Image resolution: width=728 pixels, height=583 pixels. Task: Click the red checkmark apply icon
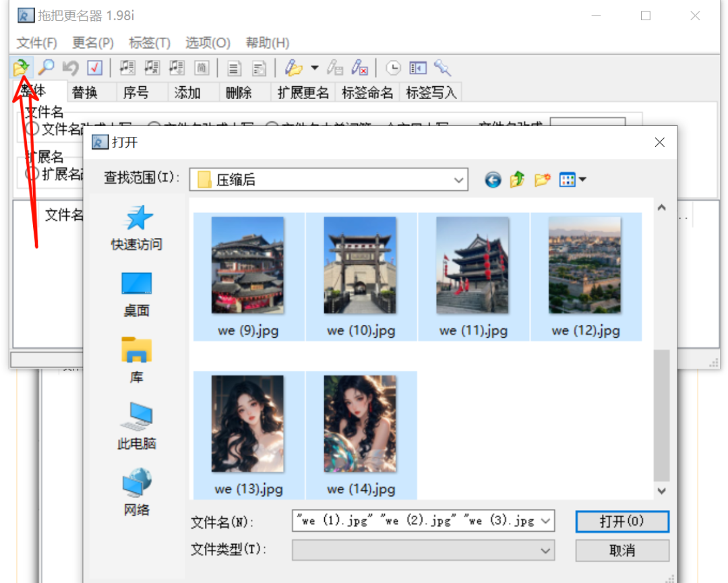click(95, 68)
